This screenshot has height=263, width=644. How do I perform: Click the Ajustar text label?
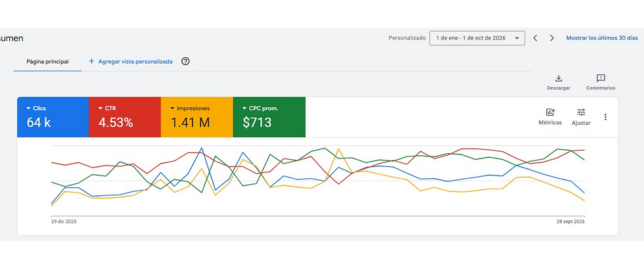(x=581, y=123)
